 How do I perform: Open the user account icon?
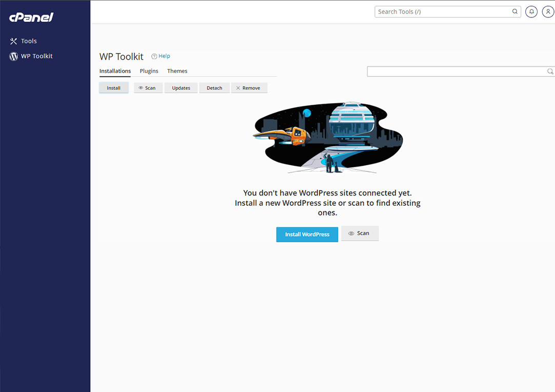click(548, 11)
